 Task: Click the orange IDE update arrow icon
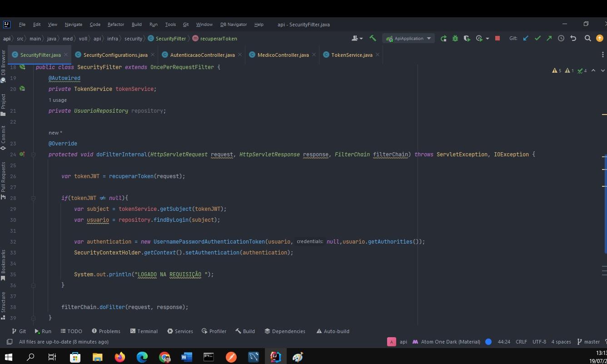pyautogui.click(x=600, y=39)
